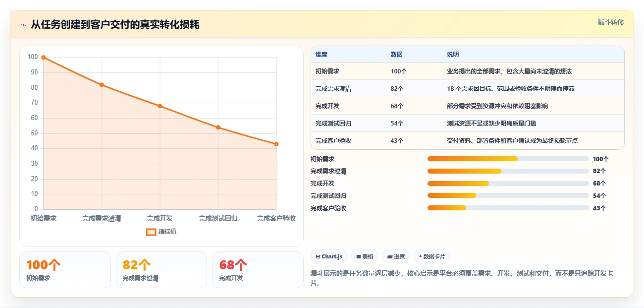Click the icon inside the Chart.js chip

pos(318,257)
